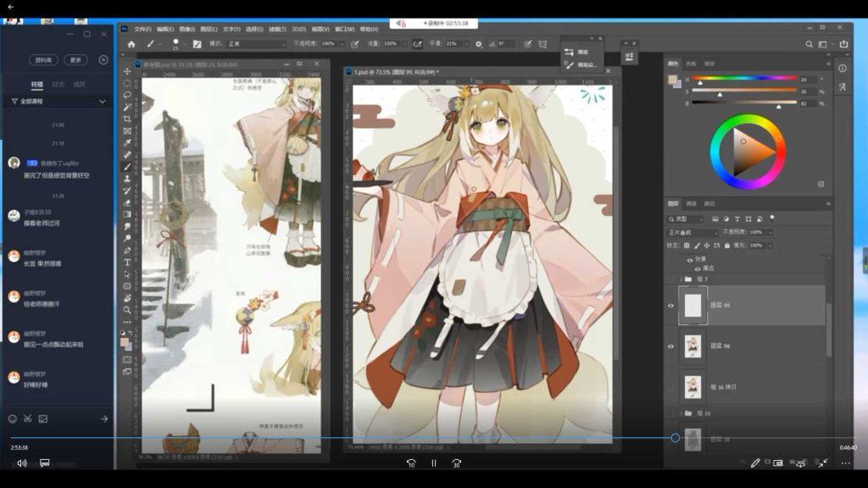The height and width of the screenshot is (488, 868).
Task: Click the chat send arrow button
Action: [104, 419]
